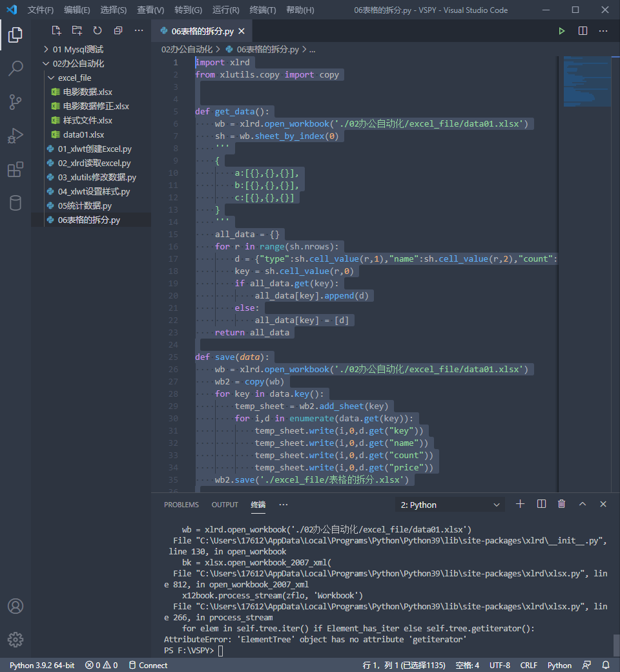This screenshot has height=672, width=620.
Task: Switch to the PROBLEMS panel tab
Action: 181,505
